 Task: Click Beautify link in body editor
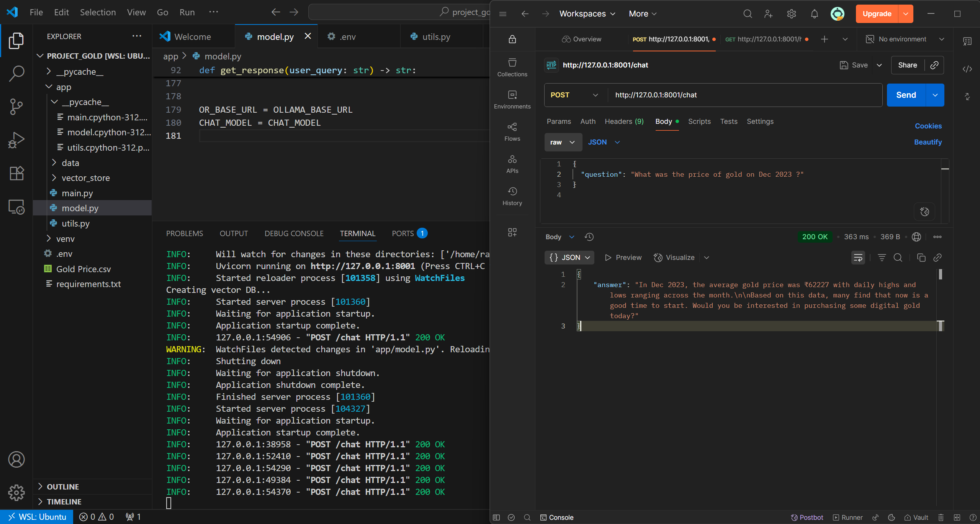pos(928,142)
